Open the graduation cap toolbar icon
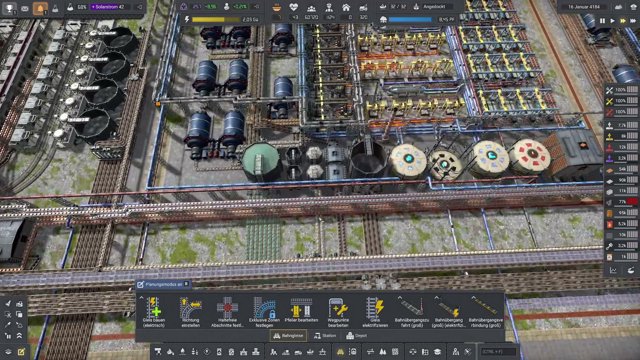The image size is (640, 360). click(x=437, y=351)
